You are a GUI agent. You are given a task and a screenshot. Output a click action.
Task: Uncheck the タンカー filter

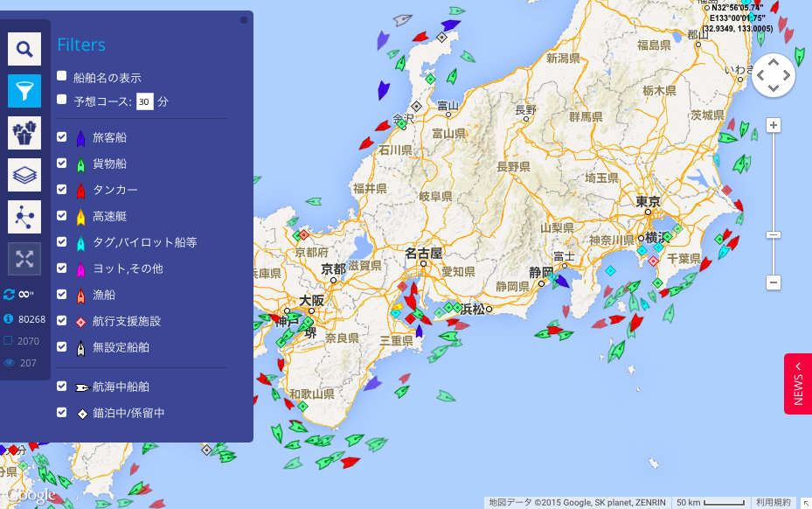[62, 189]
